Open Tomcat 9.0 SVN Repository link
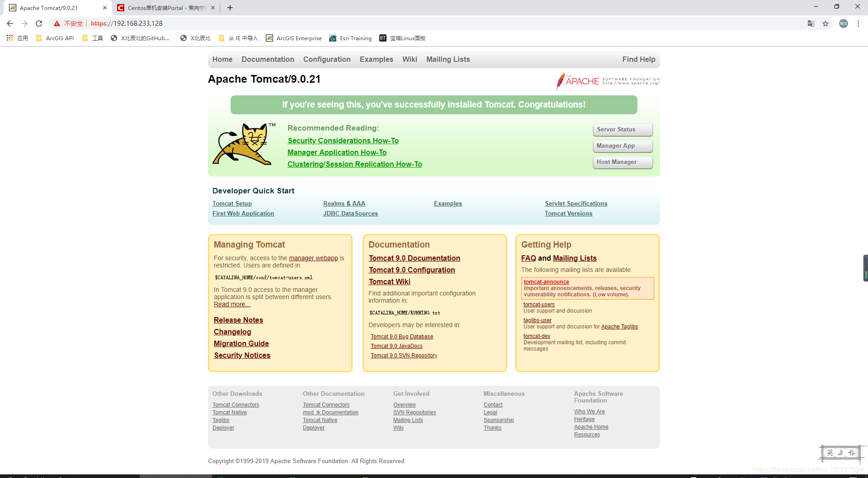 (404, 356)
